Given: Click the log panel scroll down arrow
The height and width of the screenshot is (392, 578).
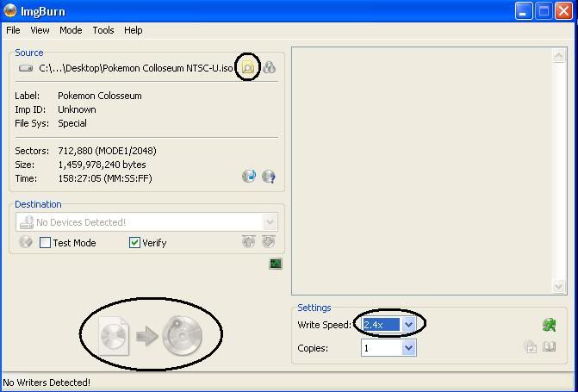Looking at the screenshot, I should pos(559,286).
